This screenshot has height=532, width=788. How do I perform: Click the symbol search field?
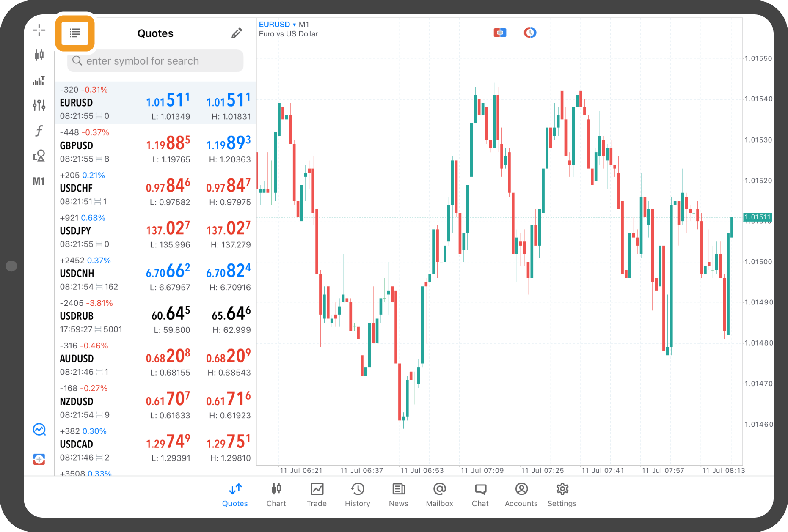[x=155, y=61]
